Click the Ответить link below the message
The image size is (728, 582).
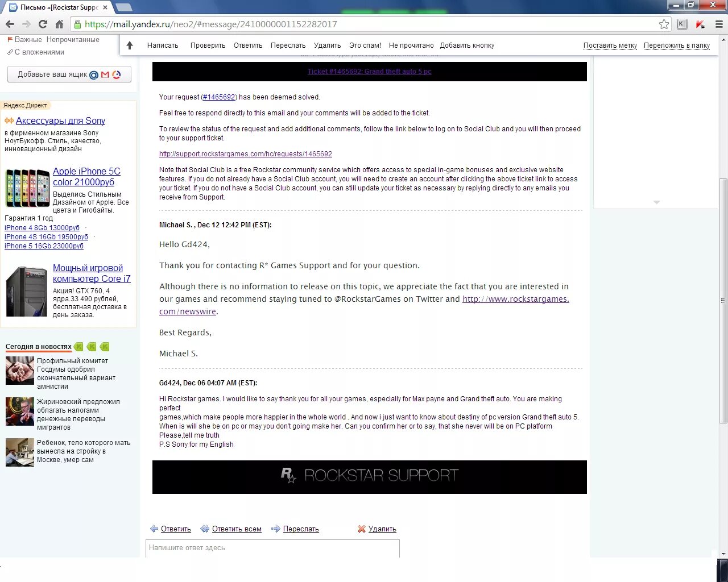[x=176, y=529]
